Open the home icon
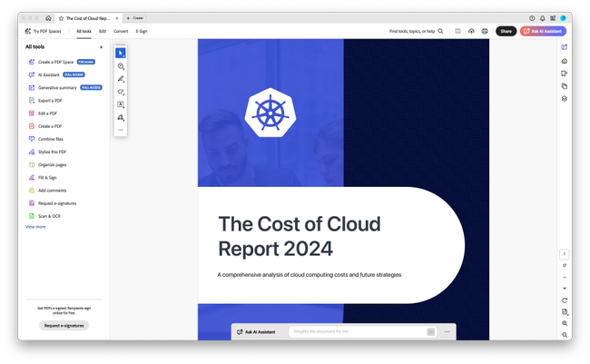Image resolution: width=590 pixels, height=364 pixels. (48, 18)
